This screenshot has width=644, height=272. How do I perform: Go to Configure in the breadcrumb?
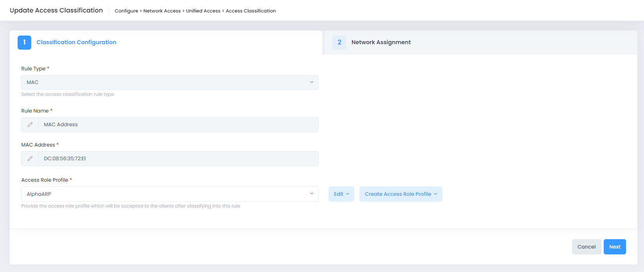pyautogui.click(x=126, y=11)
